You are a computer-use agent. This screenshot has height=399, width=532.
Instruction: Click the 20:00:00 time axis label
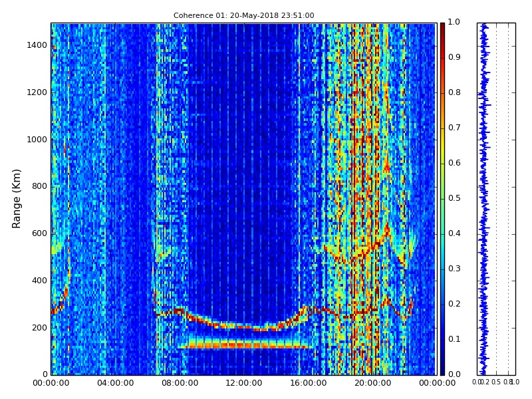[x=372, y=384]
